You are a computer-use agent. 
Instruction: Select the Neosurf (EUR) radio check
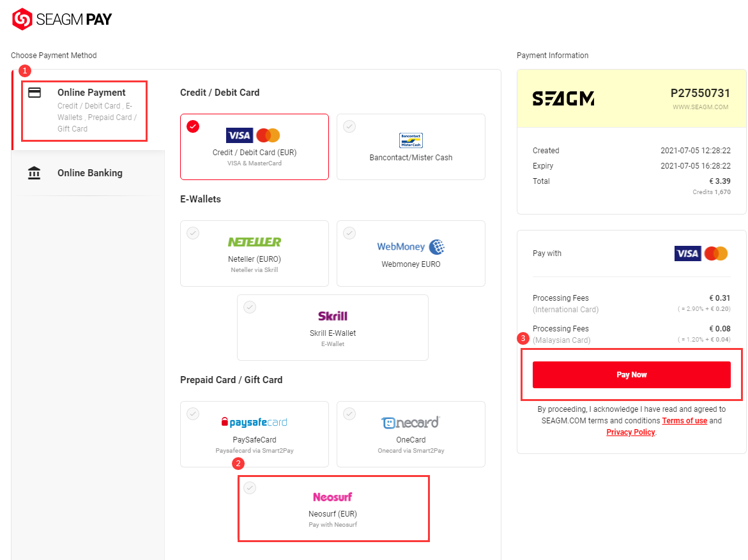click(250, 487)
